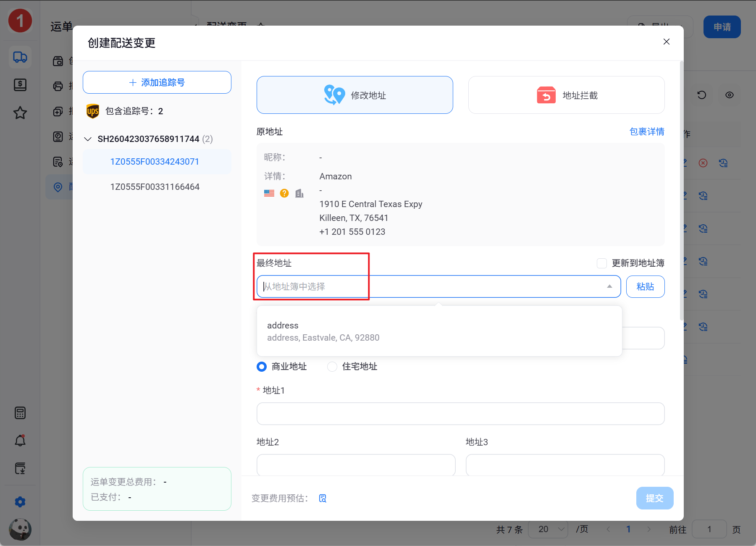This screenshot has width=756, height=546.
Task: Open settings gear icon in sidebar
Action: tap(20, 502)
